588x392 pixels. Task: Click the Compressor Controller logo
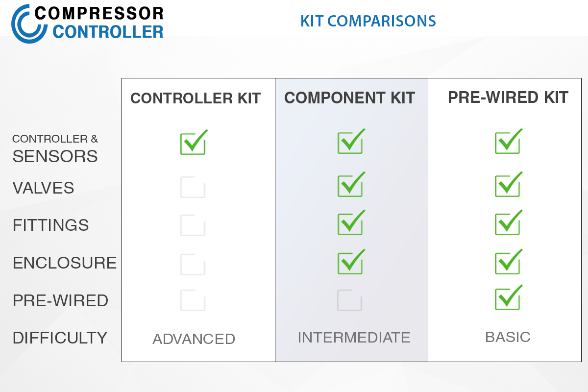(87, 23)
